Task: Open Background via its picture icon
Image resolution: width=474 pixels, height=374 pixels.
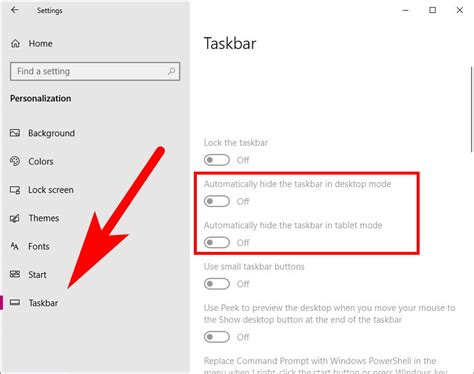Action: 15,133
